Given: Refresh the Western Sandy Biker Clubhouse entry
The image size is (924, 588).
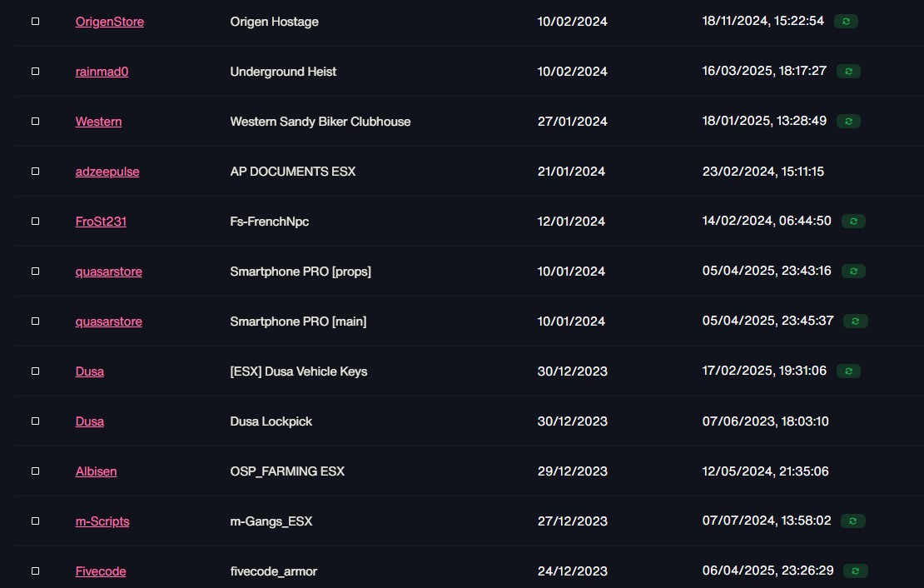Looking at the screenshot, I should point(848,121).
